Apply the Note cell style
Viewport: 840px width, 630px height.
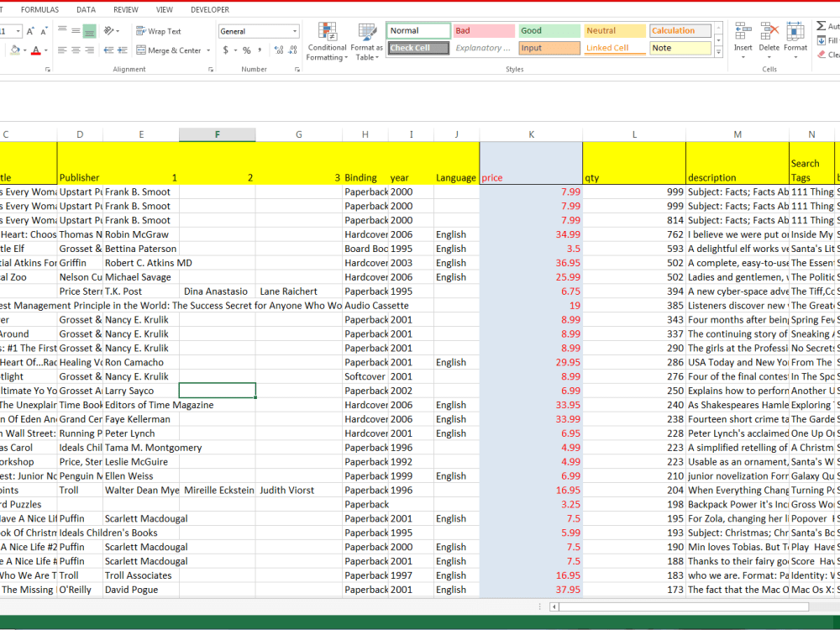[x=680, y=48]
